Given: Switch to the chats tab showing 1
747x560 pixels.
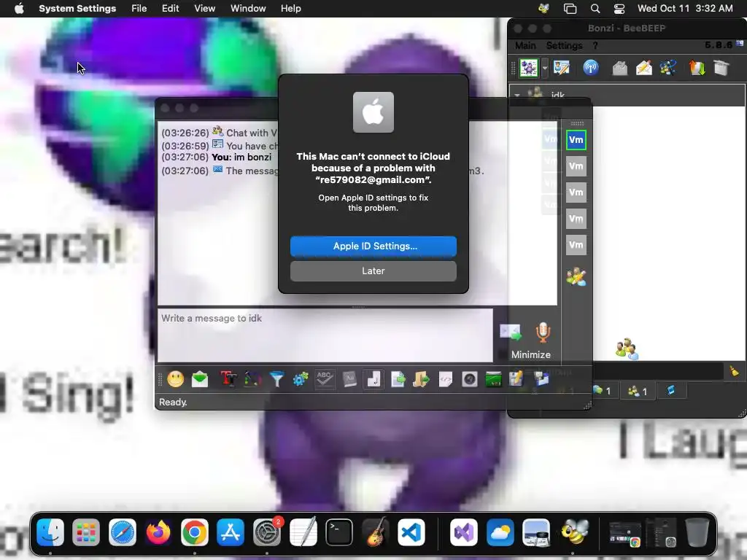Looking at the screenshot, I should (x=602, y=391).
